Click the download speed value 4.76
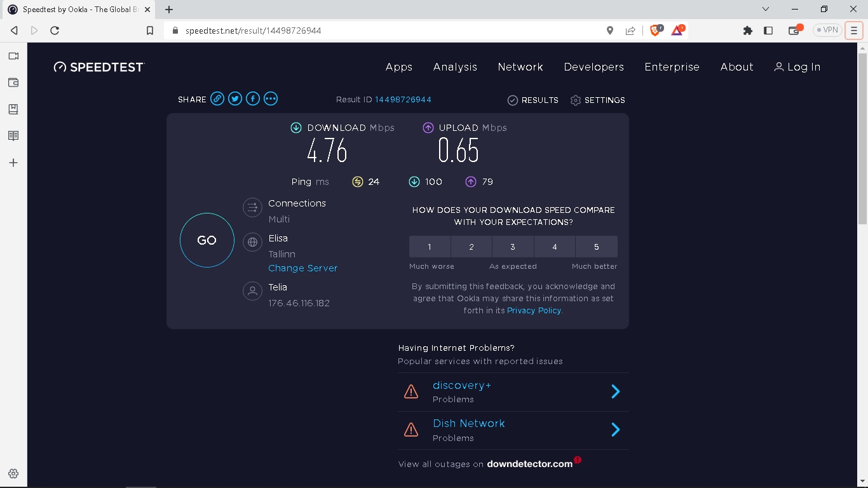Image resolution: width=868 pixels, height=488 pixels. pyautogui.click(x=327, y=151)
